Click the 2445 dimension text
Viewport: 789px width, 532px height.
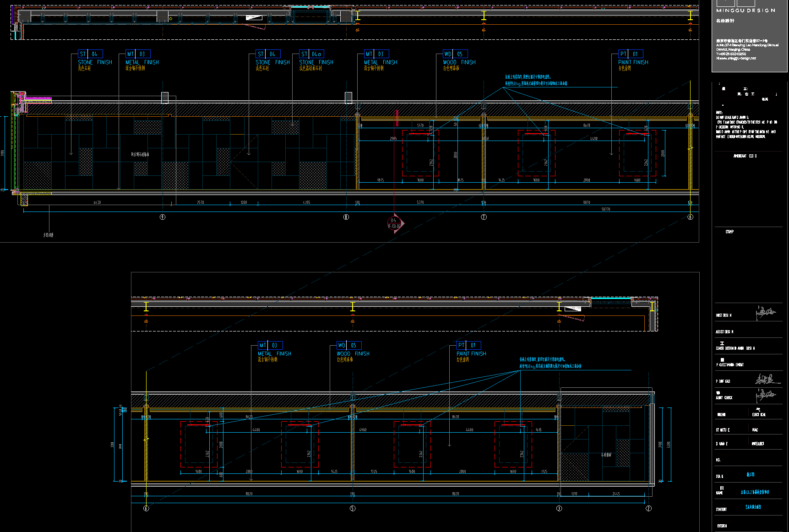click(x=616, y=494)
